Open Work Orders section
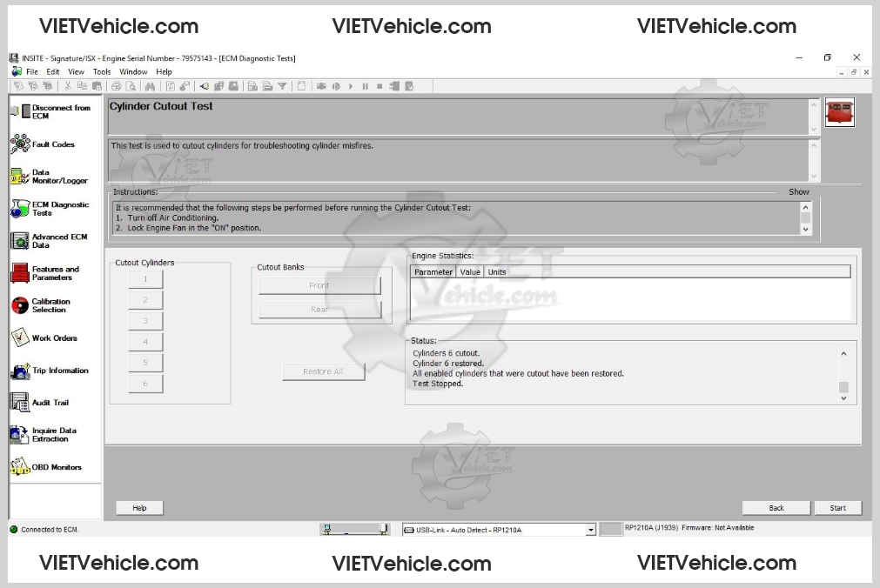 click(x=52, y=338)
